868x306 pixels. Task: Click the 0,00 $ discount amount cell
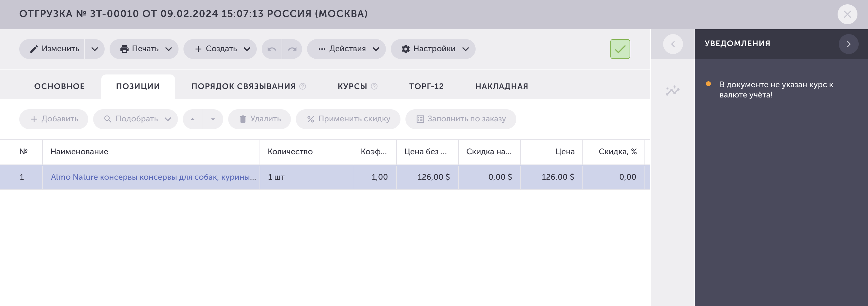(x=489, y=177)
